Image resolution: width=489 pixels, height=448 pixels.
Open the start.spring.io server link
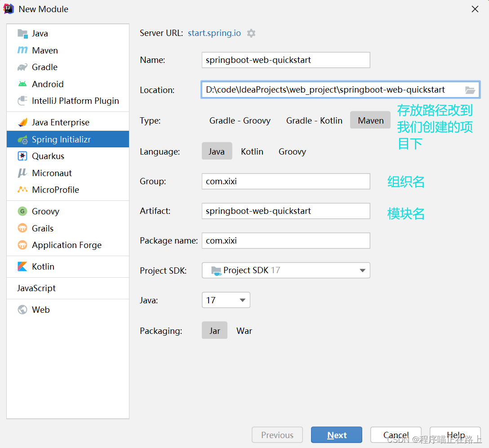[214, 33]
